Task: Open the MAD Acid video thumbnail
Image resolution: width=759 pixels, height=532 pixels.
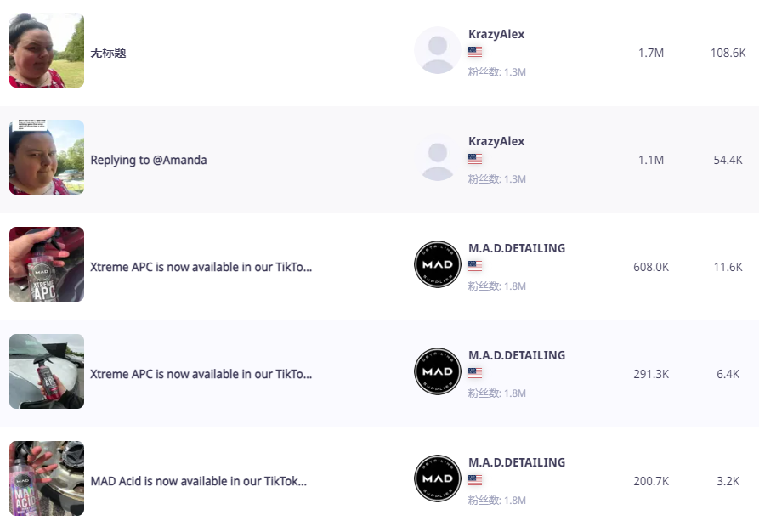Action: coord(47,478)
